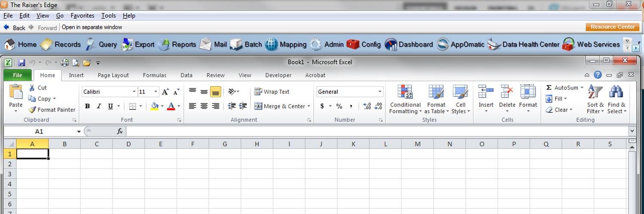Launch AppOmatic
Viewport: 644px width, 214px height.
pyautogui.click(x=461, y=44)
